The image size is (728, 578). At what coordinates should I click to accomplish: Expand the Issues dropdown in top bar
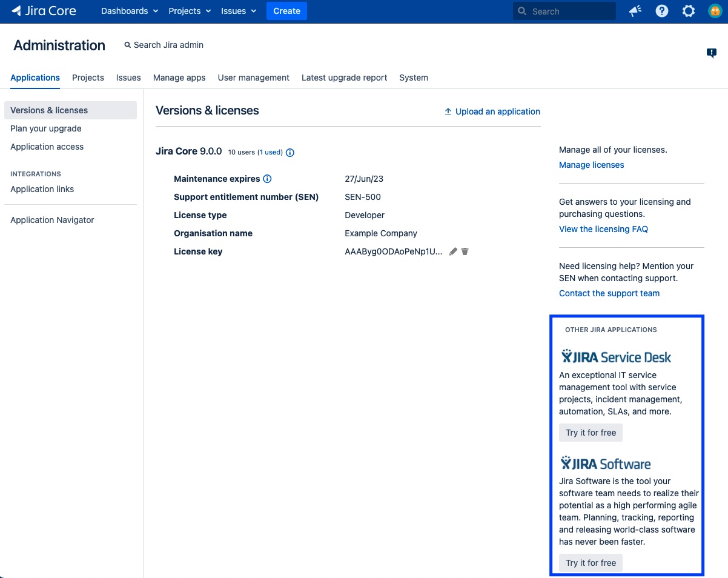pos(239,11)
